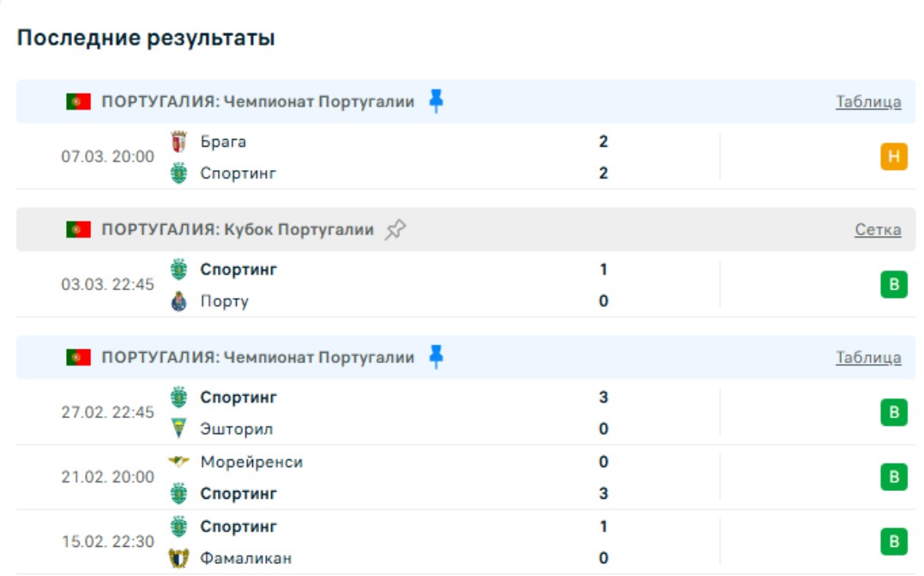Click the orange Н draw badge

[x=893, y=156]
